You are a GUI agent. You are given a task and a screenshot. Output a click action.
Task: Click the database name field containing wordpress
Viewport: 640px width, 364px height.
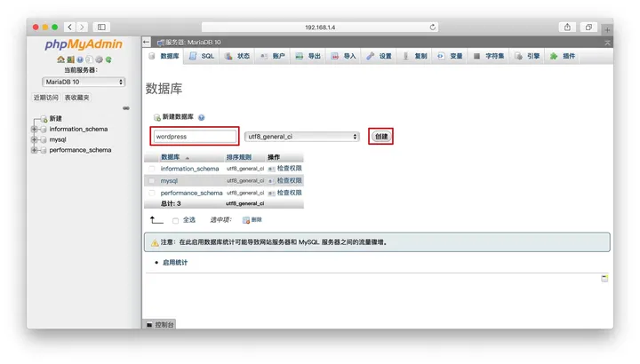[195, 137]
